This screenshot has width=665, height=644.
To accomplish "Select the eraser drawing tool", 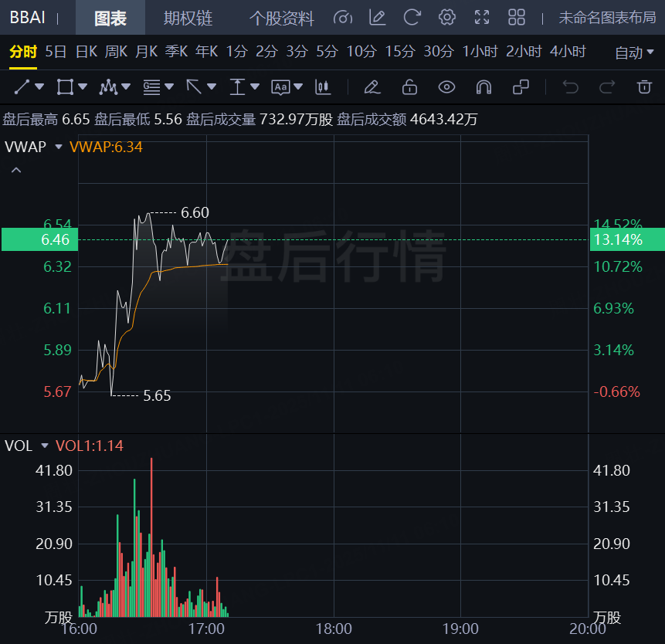I will tap(372, 86).
